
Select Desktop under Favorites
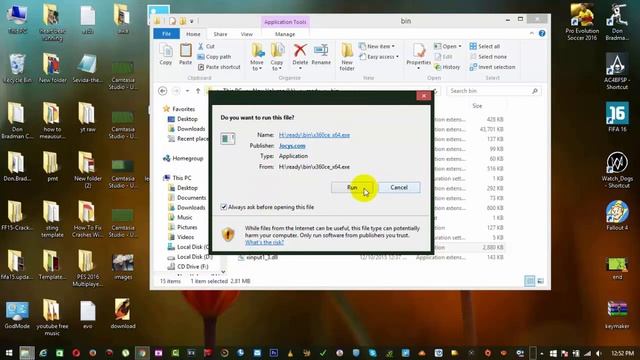click(x=183, y=119)
